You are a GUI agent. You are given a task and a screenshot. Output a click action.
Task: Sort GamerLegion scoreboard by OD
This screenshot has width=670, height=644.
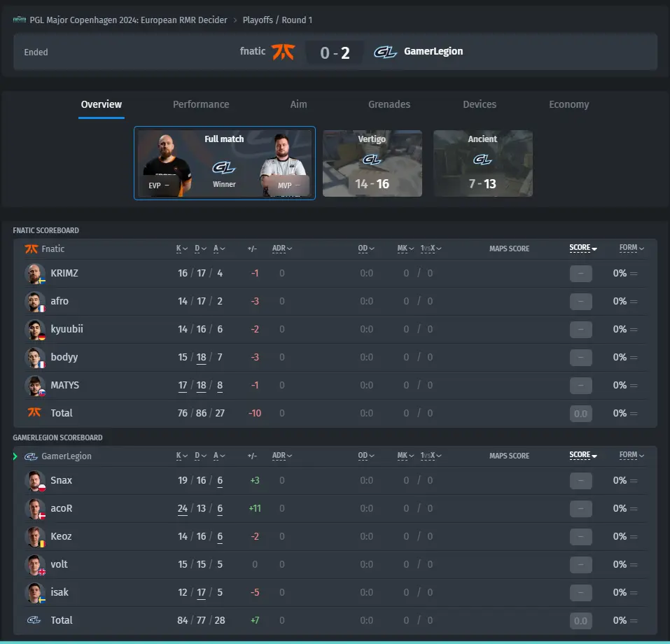[365, 456]
